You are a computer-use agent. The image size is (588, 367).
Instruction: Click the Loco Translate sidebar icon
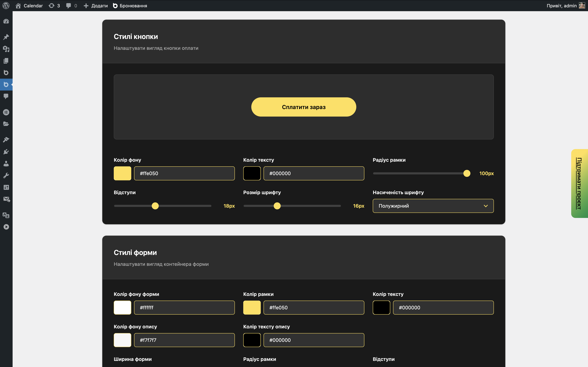tap(6, 215)
